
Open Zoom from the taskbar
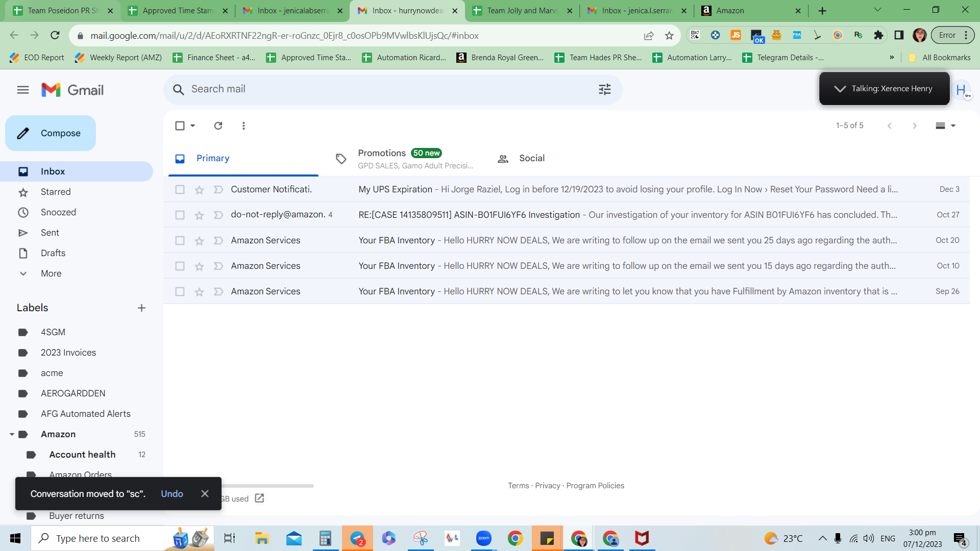tap(483, 538)
